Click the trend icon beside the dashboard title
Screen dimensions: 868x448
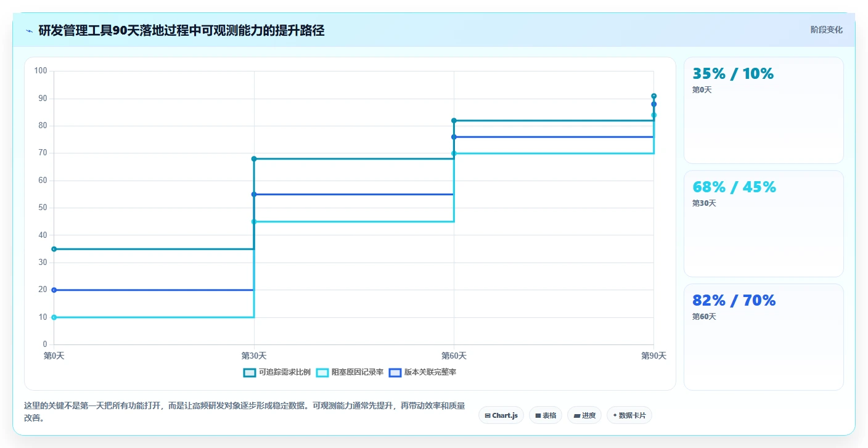(x=29, y=31)
